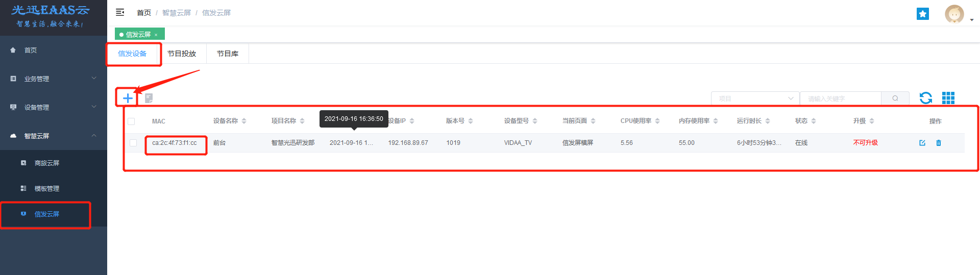Click the keyword search input field

840,98
